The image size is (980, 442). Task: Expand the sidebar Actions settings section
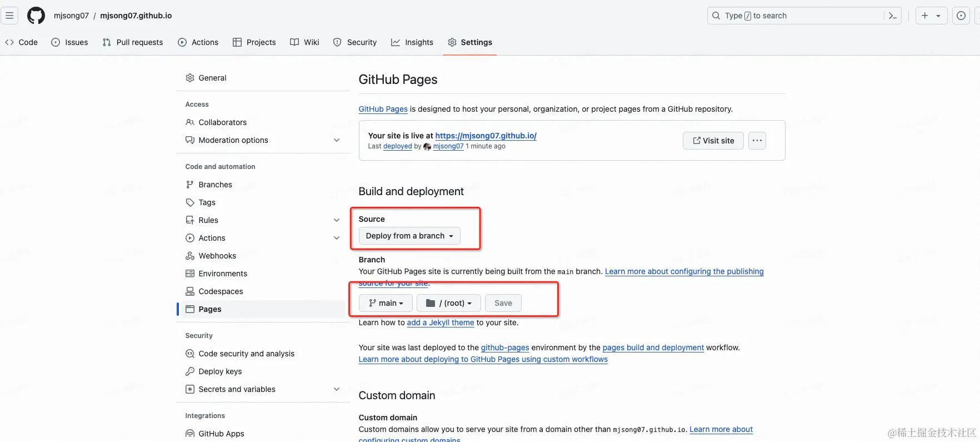tap(337, 238)
